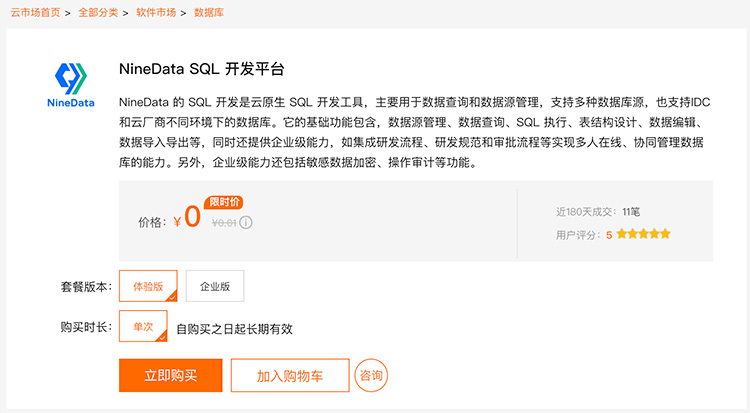This screenshot has height=413, width=750.
Task: Click the NineData logo icon
Action: [x=71, y=85]
